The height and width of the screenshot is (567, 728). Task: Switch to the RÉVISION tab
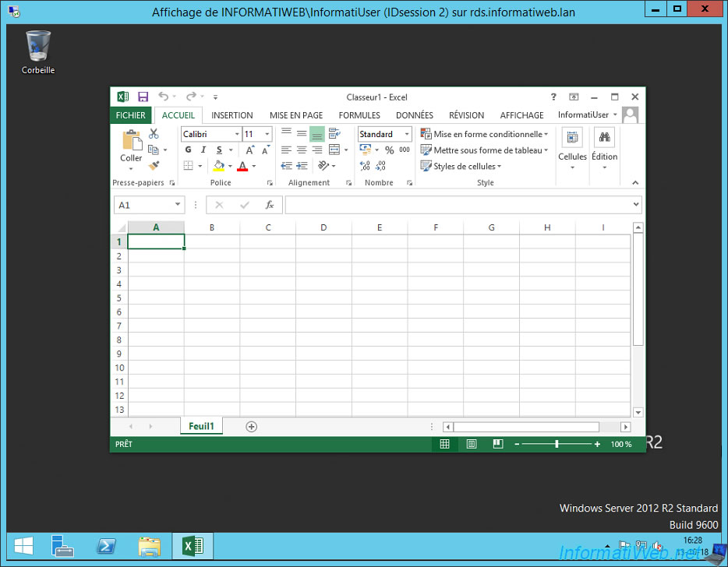click(467, 115)
